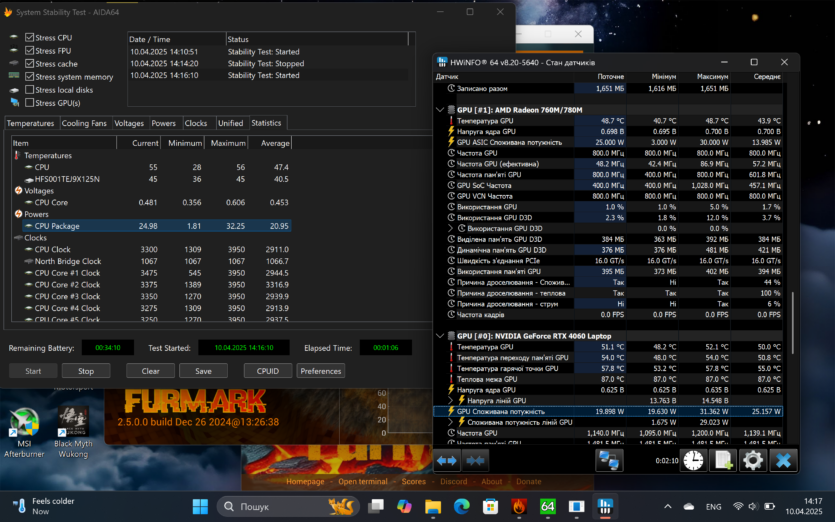
Task: Switch to Powers tab
Action: (x=163, y=123)
